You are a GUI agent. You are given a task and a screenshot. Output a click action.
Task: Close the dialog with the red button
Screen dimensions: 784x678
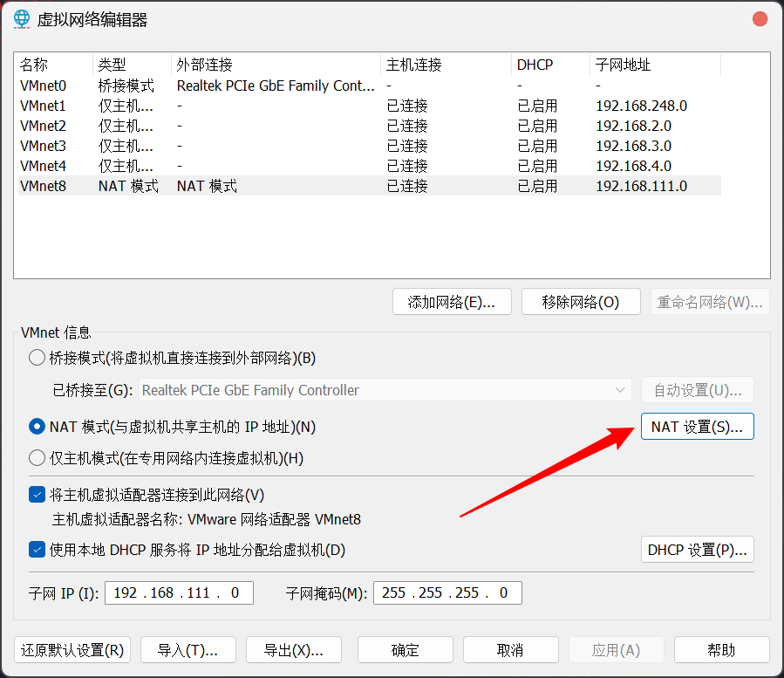(760, 19)
